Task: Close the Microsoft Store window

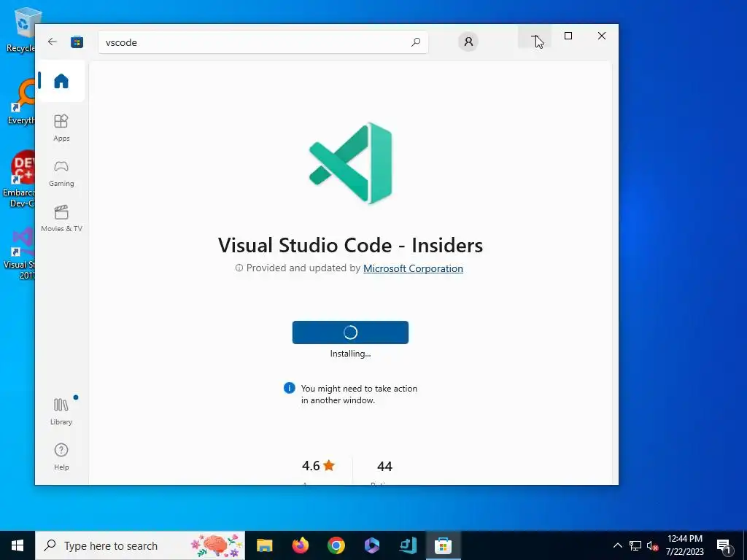Action: (602, 36)
